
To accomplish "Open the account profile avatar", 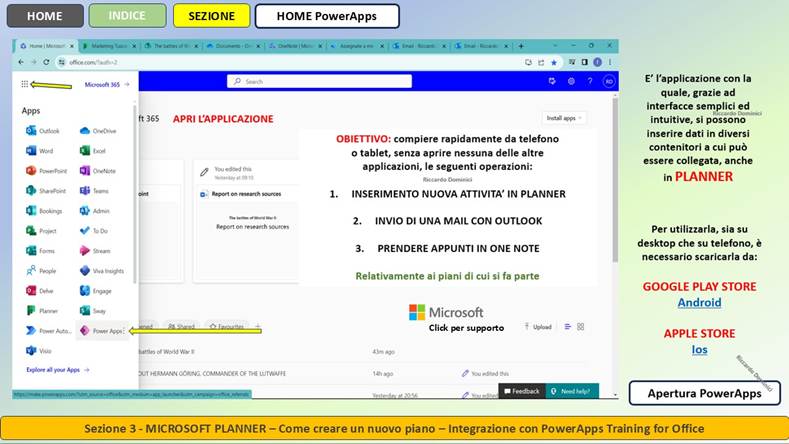I will (609, 81).
